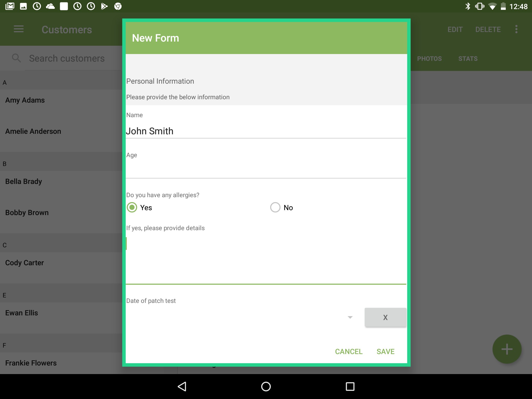Cancel the new form
The image size is (532, 399).
349,351
